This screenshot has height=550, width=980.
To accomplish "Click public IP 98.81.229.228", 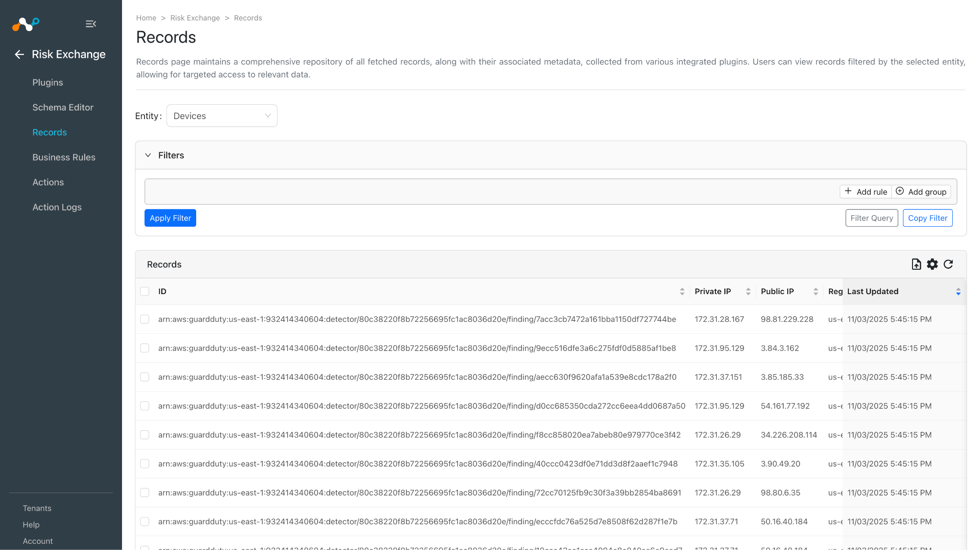I will (787, 319).
